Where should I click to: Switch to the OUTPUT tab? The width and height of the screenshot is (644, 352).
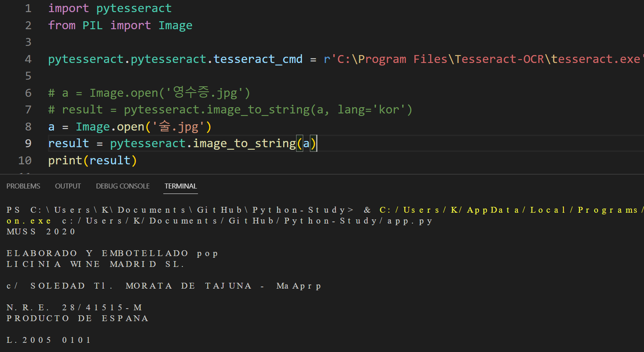[68, 186]
